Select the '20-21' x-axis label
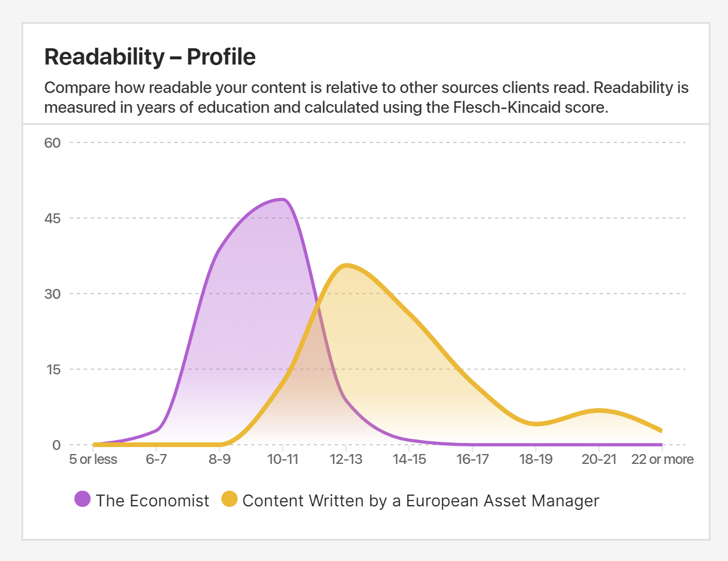 (599, 459)
